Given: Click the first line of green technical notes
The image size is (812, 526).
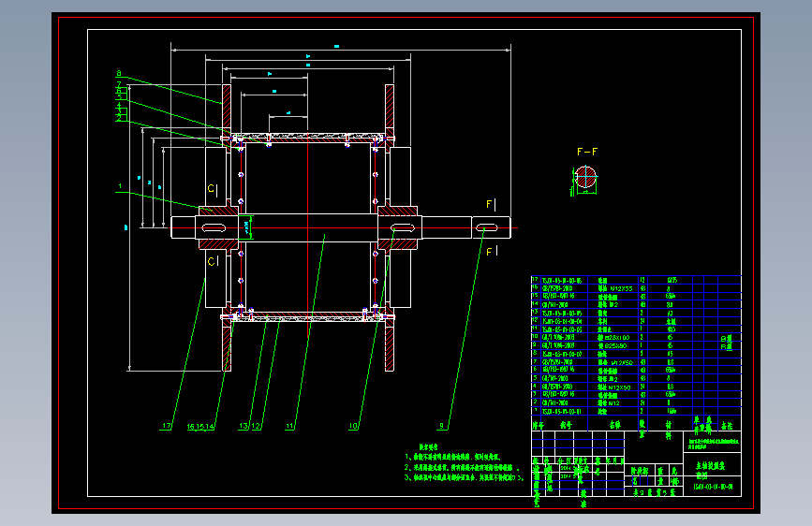Looking at the screenshot, I should (x=452, y=457).
